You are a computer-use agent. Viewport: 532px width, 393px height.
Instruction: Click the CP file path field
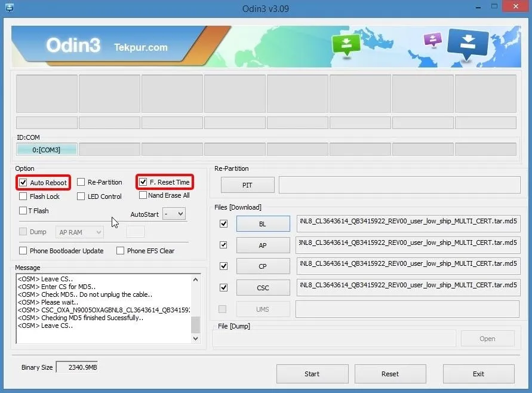pos(408,266)
